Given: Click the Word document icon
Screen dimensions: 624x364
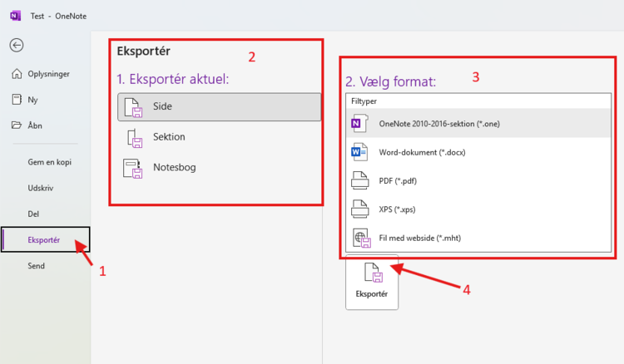Looking at the screenshot, I should pyautogui.click(x=359, y=152).
